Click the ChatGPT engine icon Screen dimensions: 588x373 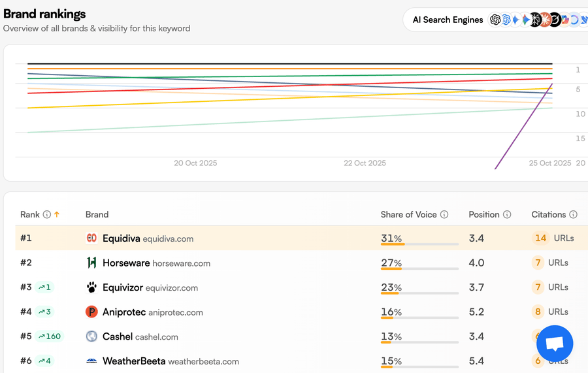tap(495, 20)
